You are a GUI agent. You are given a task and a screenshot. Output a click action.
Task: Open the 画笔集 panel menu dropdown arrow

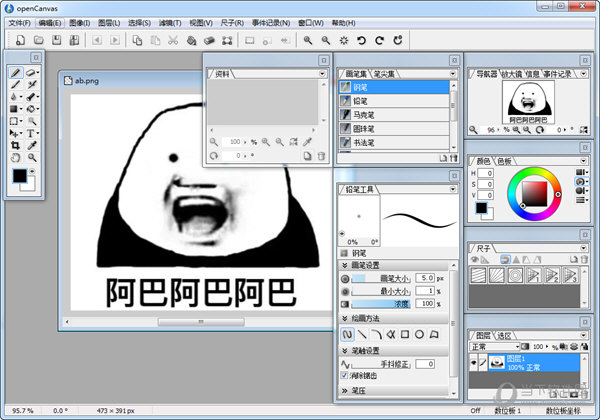[x=453, y=73]
